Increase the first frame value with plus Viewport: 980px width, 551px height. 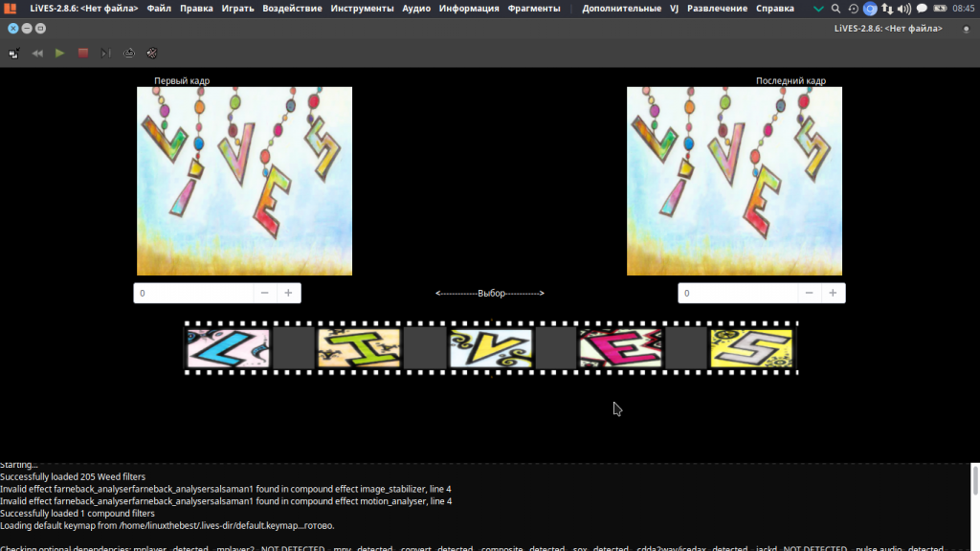[x=288, y=293]
